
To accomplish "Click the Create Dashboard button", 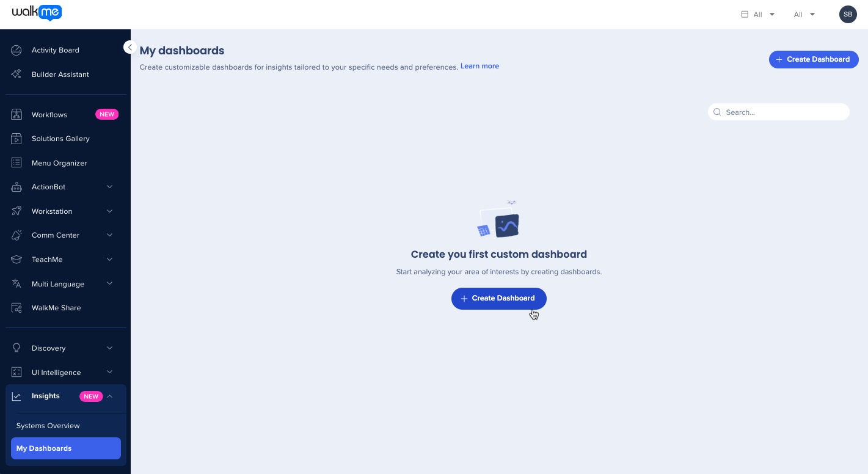I will [498, 298].
